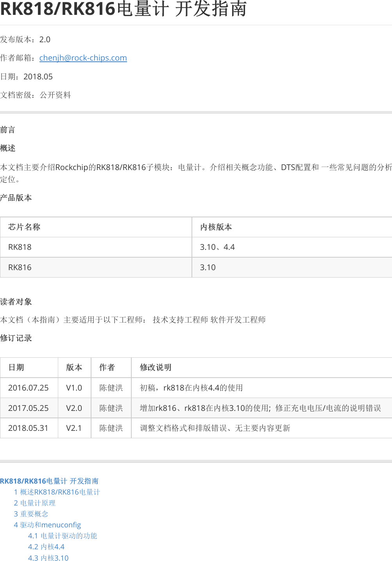Viewport: 392px width, 561px height.
Task: Click the 版本 column header
Action: click(x=74, y=367)
